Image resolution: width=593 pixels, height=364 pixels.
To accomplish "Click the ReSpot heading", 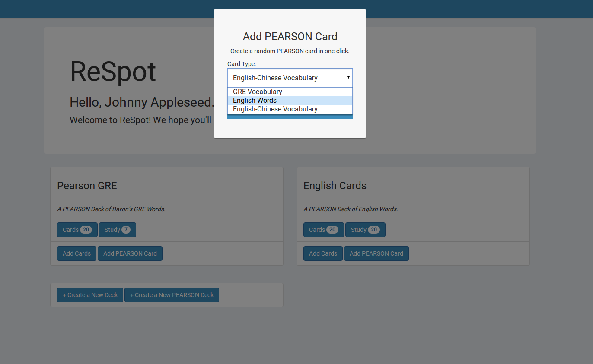I will (113, 72).
